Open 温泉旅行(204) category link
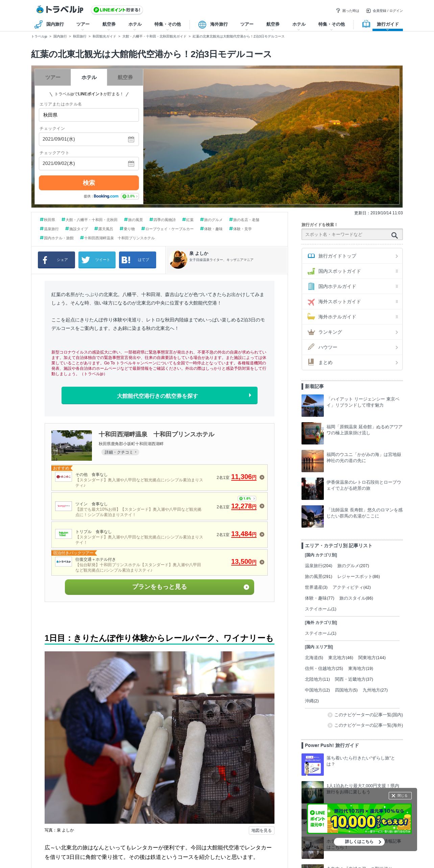This screenshot has height=868, width=434. point(318,566)
